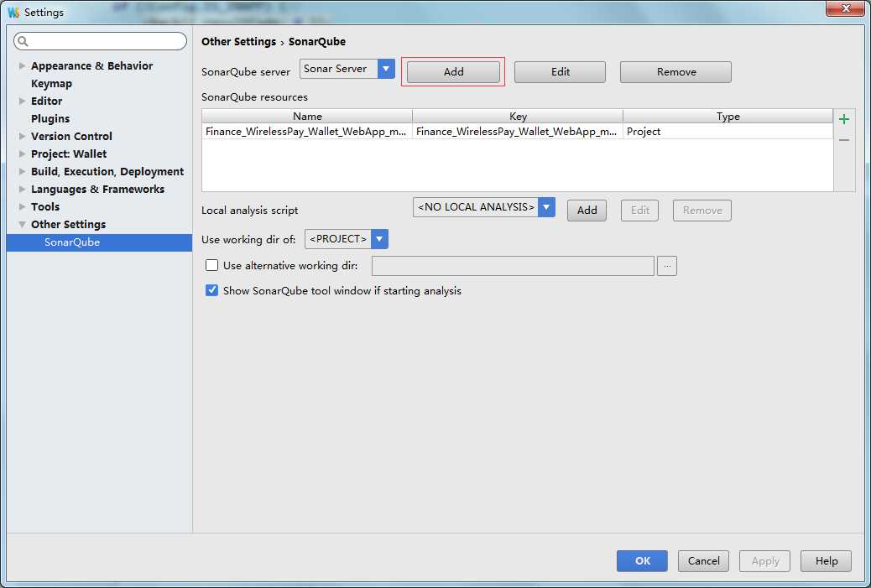The image size is (871, 588).
Task: Select Keymap in the settings tree
Action: tap(52, 83)
